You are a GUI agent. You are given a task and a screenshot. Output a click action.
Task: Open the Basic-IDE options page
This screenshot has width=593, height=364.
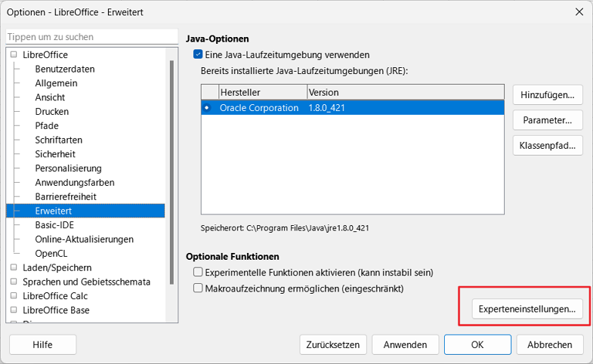point(55,225)
